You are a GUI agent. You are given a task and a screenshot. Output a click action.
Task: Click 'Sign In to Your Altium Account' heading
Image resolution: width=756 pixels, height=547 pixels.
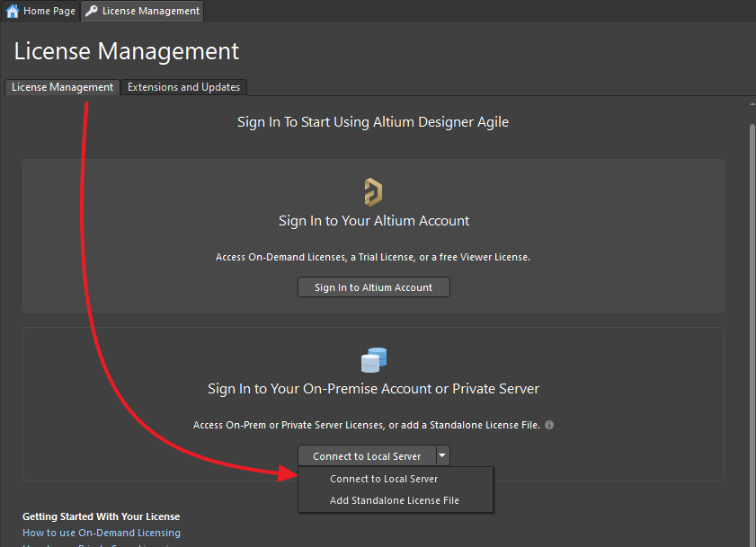point(374,221)
